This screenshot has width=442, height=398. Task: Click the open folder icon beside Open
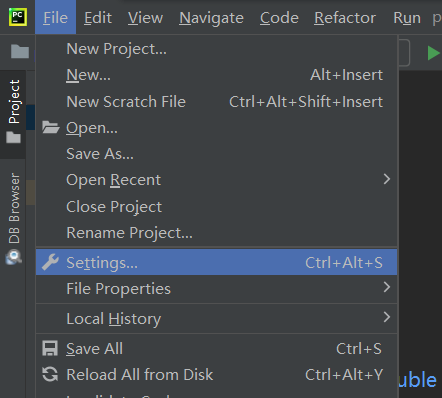(51, 127)
